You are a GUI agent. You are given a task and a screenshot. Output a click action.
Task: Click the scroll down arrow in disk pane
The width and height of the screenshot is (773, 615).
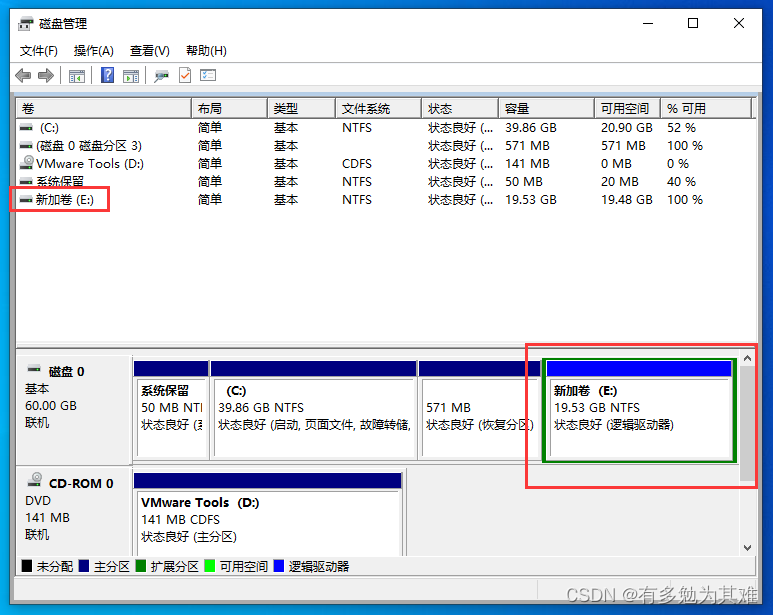tap(747, 547)
